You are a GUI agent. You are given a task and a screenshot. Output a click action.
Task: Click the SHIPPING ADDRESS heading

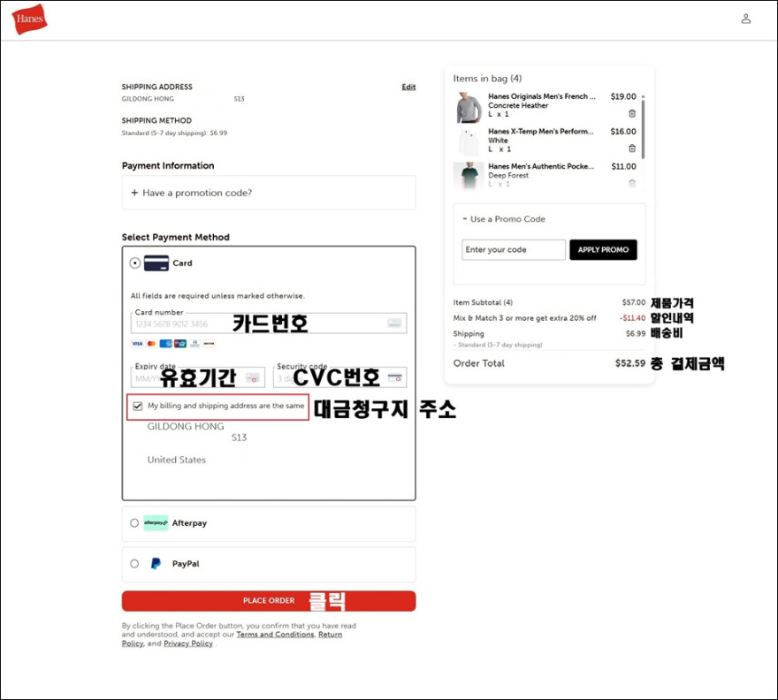[x=157, y=87]
